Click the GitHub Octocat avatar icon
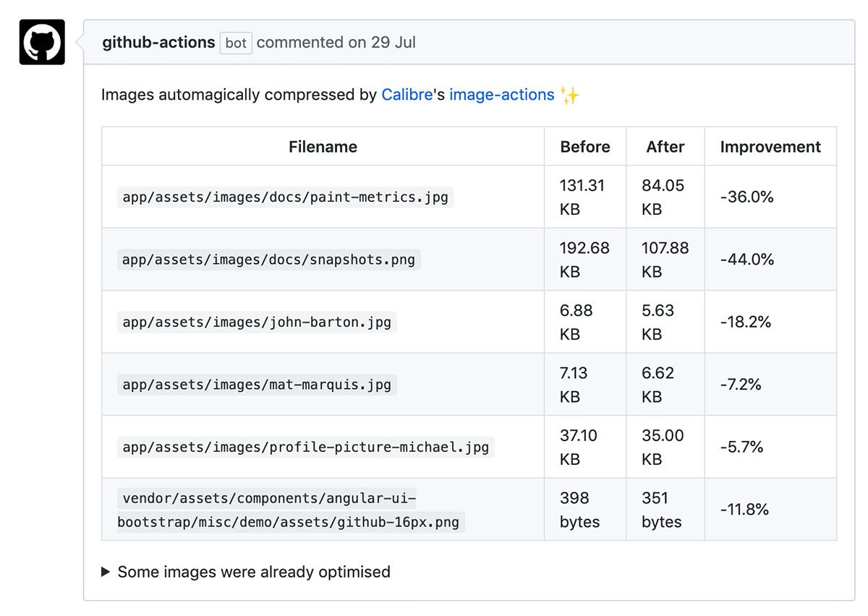The width and height of the screenshot is (868, 616). click(x=41, y=42)
